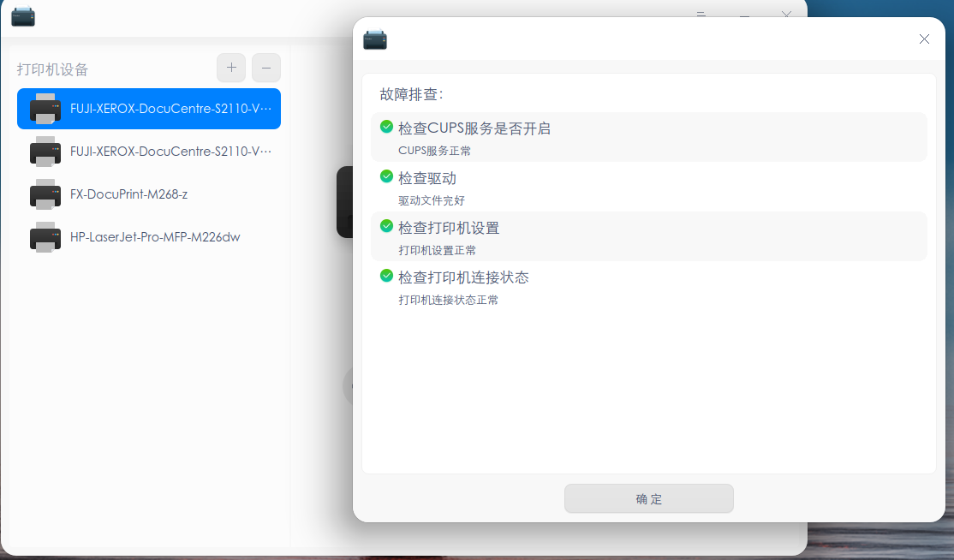Image resolution: width=954 pixels, height=560 pixels.
Task: Click the remove printer minus button
Action: coord(266,68)
